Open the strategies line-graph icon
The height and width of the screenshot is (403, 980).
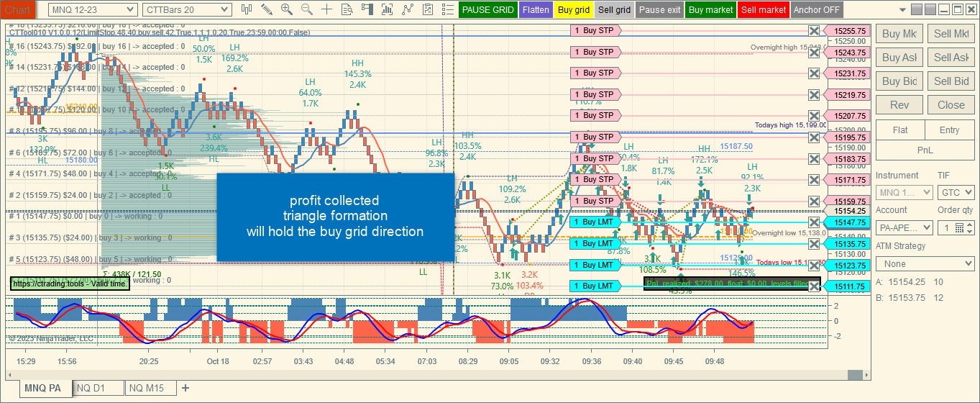tap(408, 9)
